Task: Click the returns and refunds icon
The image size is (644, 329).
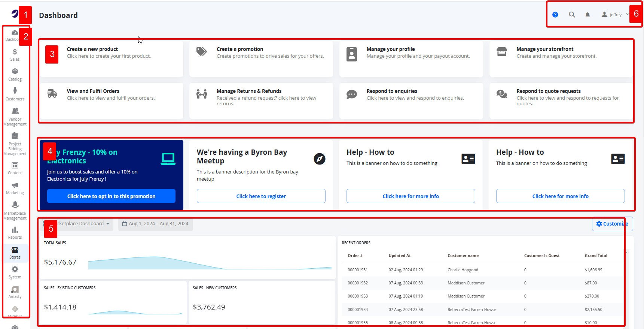Action: click(x=202, y=94)
